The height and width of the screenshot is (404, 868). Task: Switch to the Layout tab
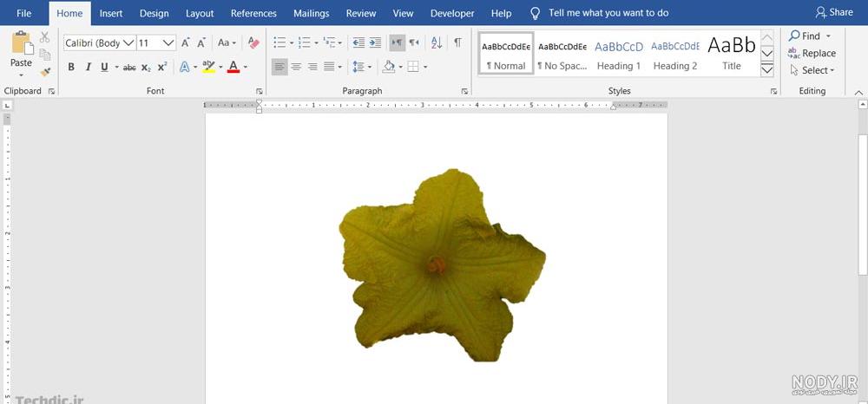click(x=200, y=13)
